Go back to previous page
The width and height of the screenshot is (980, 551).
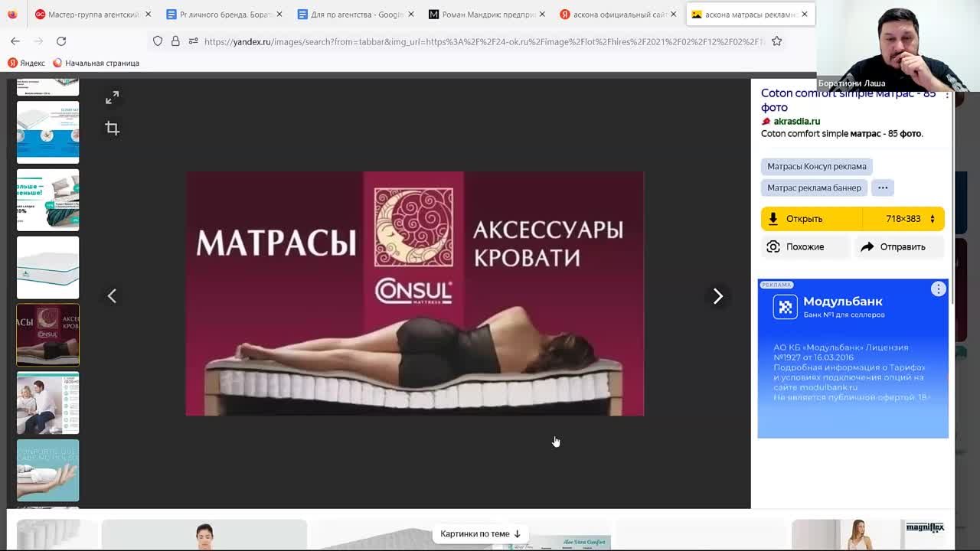pos(15,41)
